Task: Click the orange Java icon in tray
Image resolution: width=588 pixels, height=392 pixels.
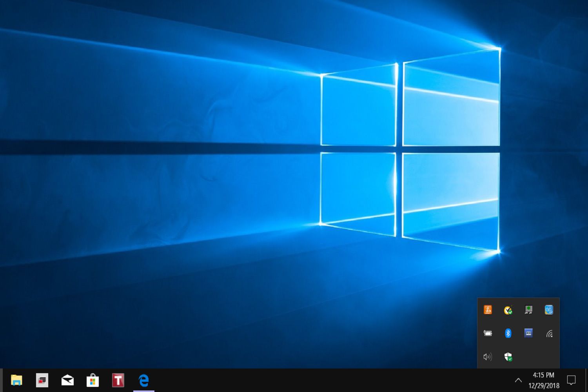Action: 488,310
